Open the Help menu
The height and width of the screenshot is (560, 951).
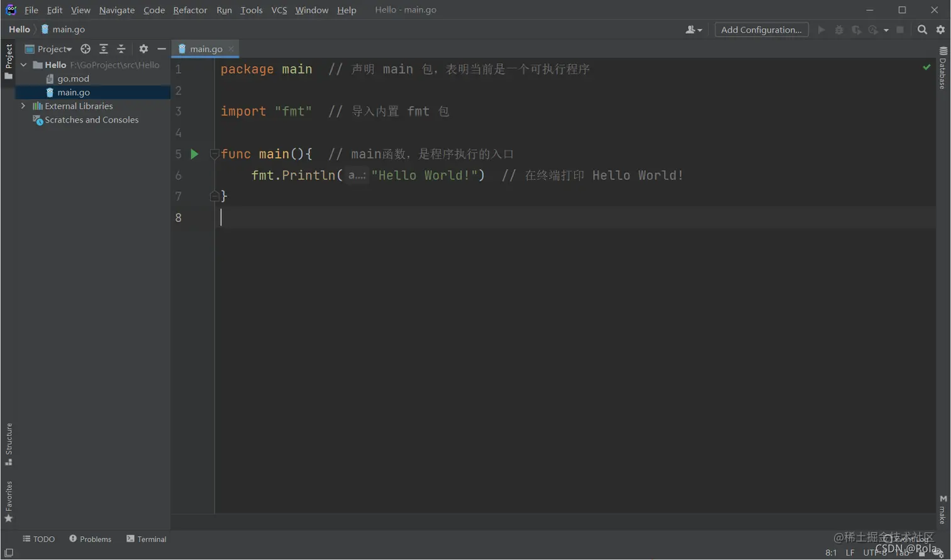click(347, 10)
